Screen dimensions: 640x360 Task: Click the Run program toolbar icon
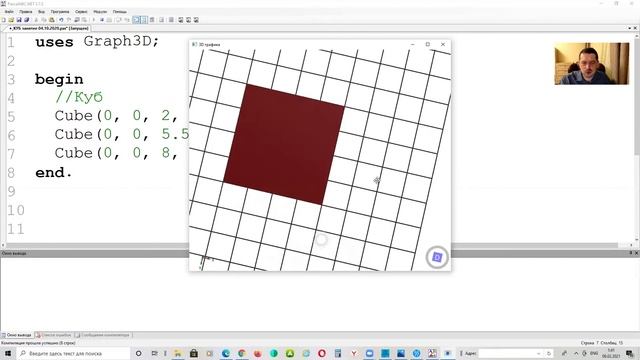pyautogui.click(x=94, y=20)
